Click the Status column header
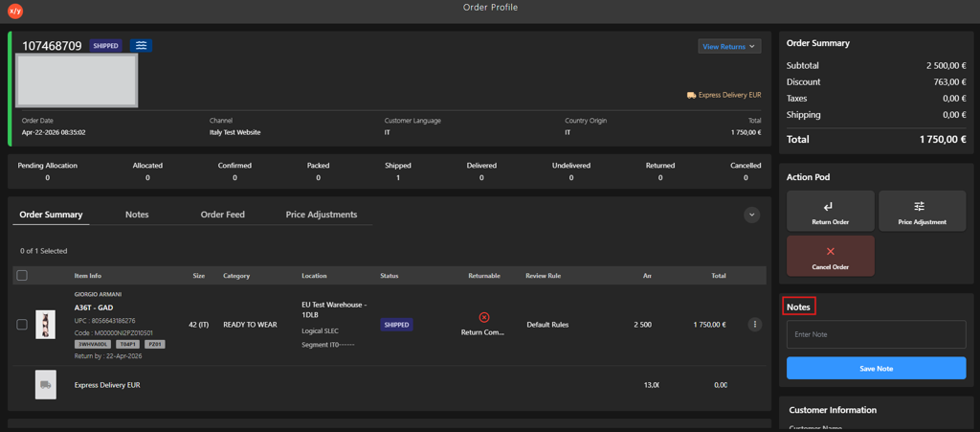Viewport: 980px width, 432px height. pyautogui.click(x=389, y=276)
